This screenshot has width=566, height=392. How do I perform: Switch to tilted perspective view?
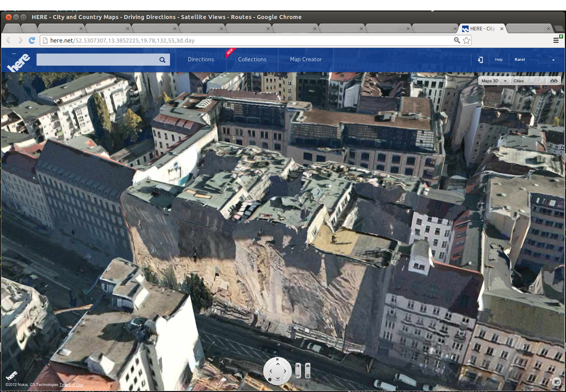click(x=308, y=367)
